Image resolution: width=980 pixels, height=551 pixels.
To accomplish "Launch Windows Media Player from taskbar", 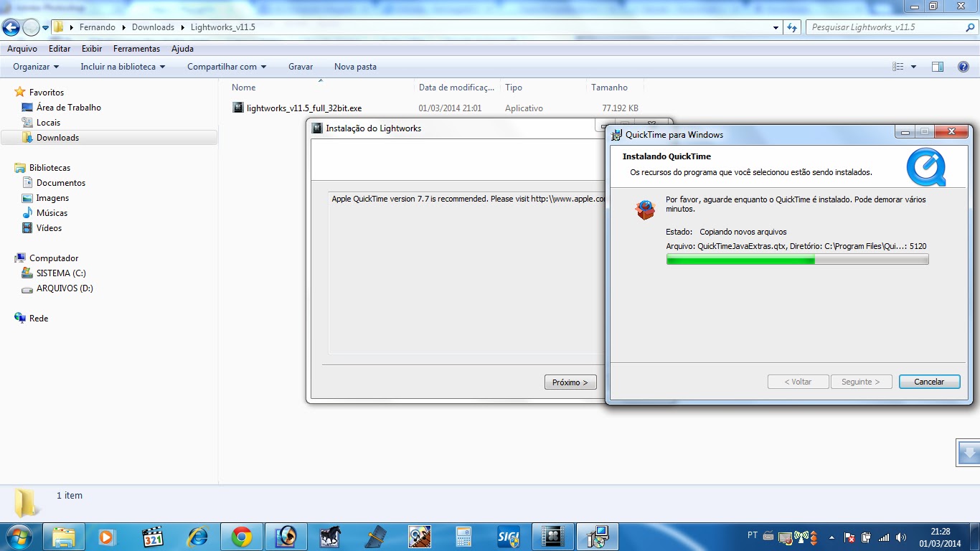I will pos(107,537).
